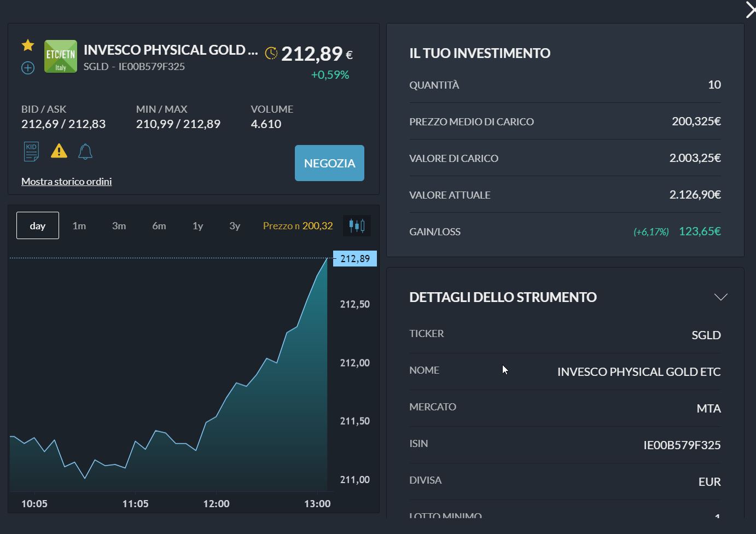Click Nome value INVESCO PHYSICAL GOLD ETC

click(x=638, y=372)
